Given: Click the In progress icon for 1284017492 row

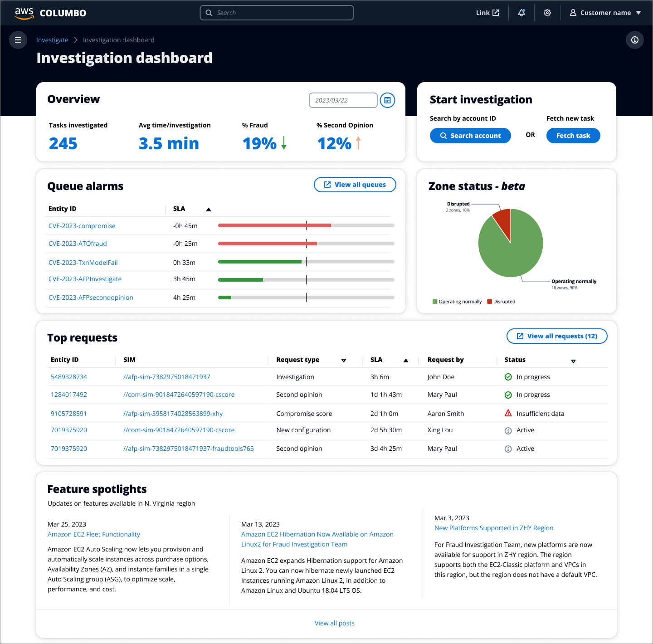Looking at the screenshot, I should click(508, 395).
